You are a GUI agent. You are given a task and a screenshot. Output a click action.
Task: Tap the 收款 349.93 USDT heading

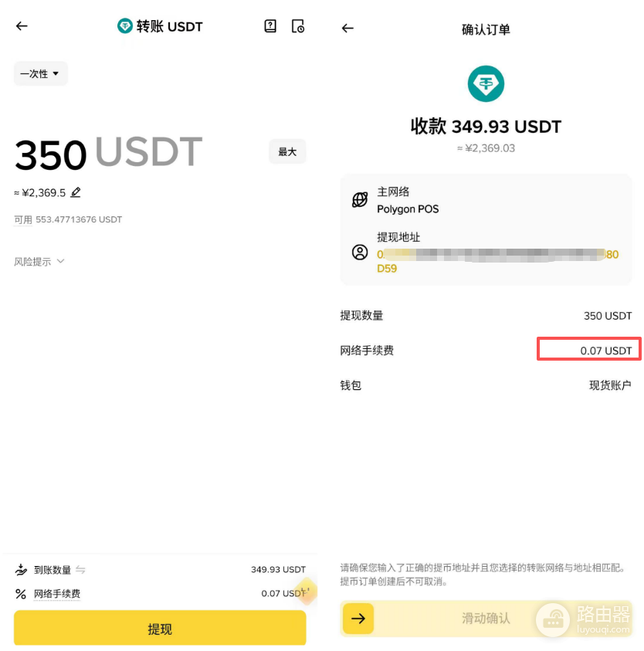486,126
